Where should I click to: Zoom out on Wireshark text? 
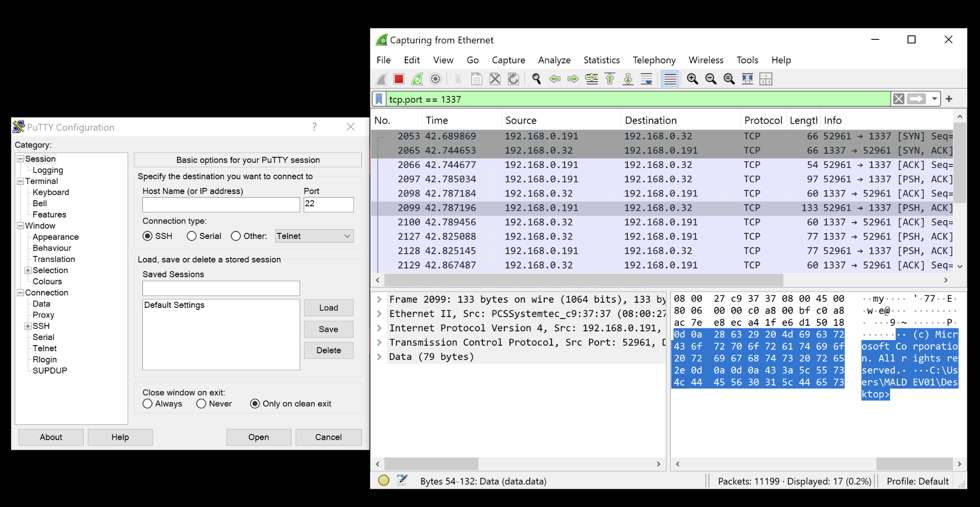pos(711,79)
